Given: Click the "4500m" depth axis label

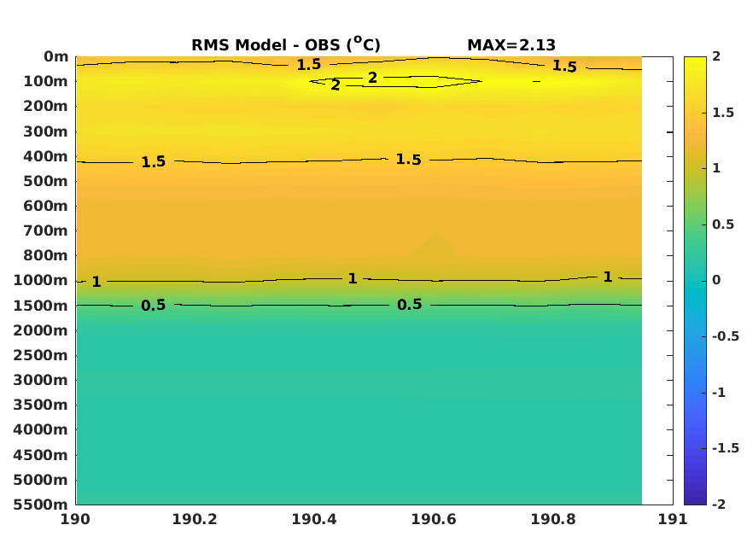Looking at the screenshot, I should click(41, 455).
